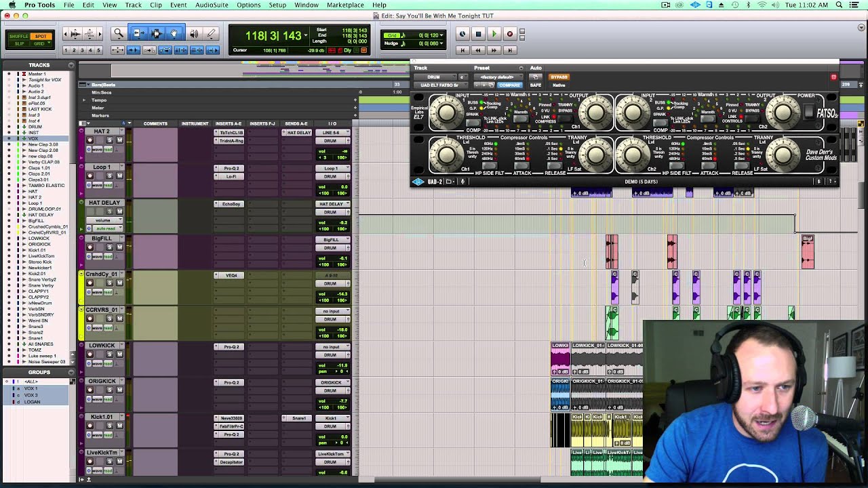
Task: Open the Lo-Fi insert on Loop 1
Action: click(x=229, y=176)
